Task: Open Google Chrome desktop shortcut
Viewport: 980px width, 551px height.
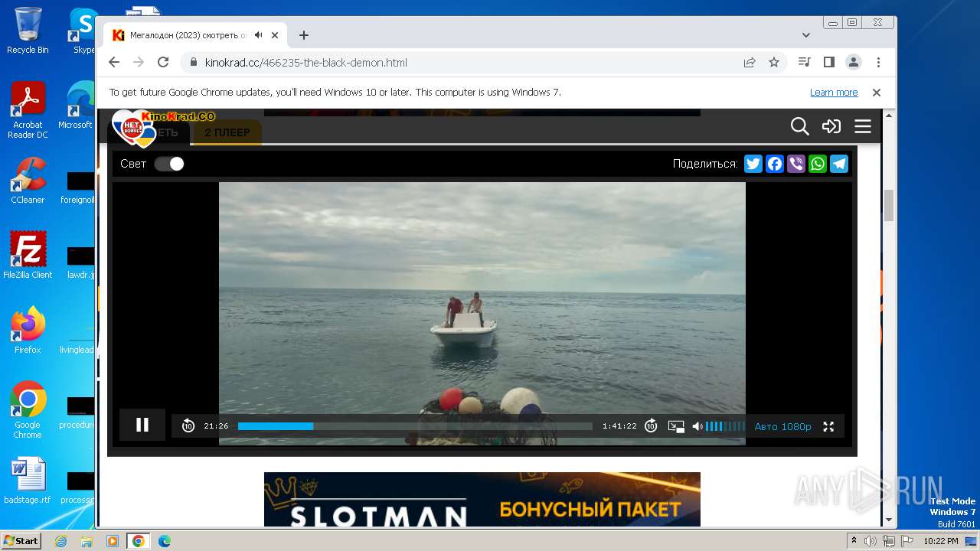Action: coord(28,410)
